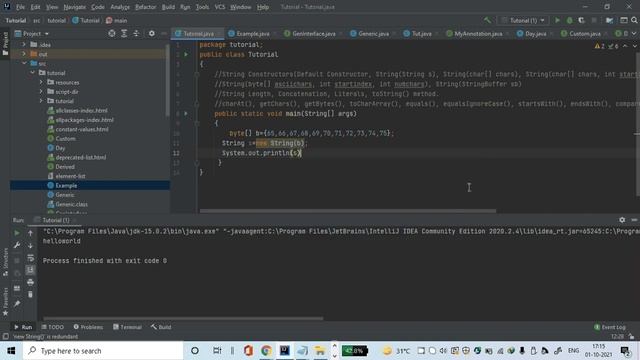Open the Terminal tool window

point(127,327)
